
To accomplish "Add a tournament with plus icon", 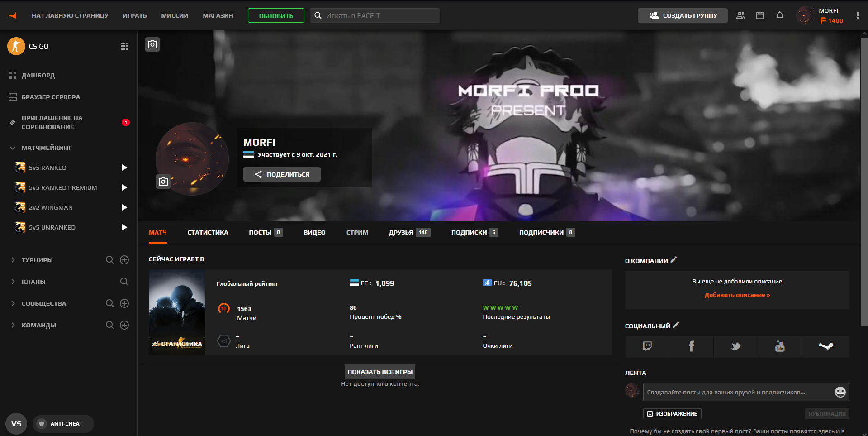I will point(124,260).
